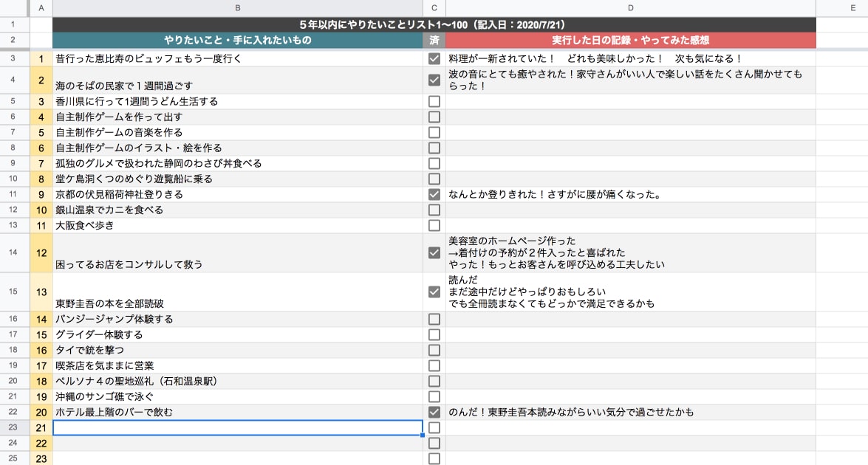The image size is (868, 465).
Task: Uncheck the checkbox for 昔行った恵比寿のビュッフェ row
Action: point(434,58)
